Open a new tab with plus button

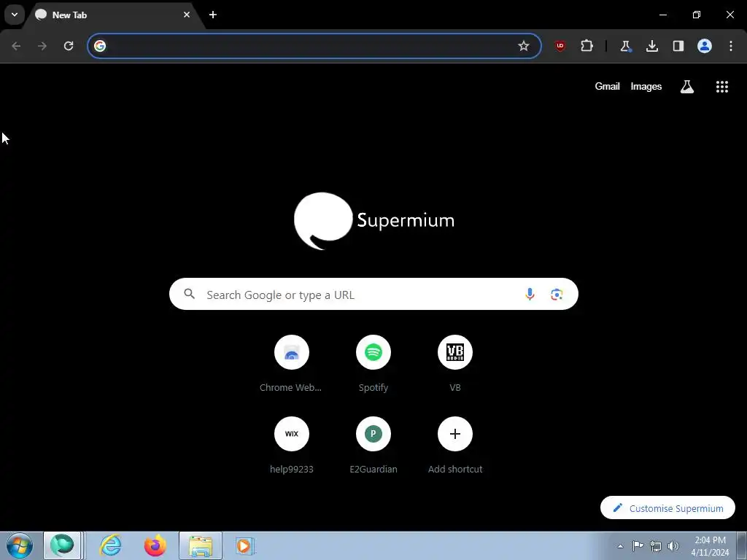point(213,15)
